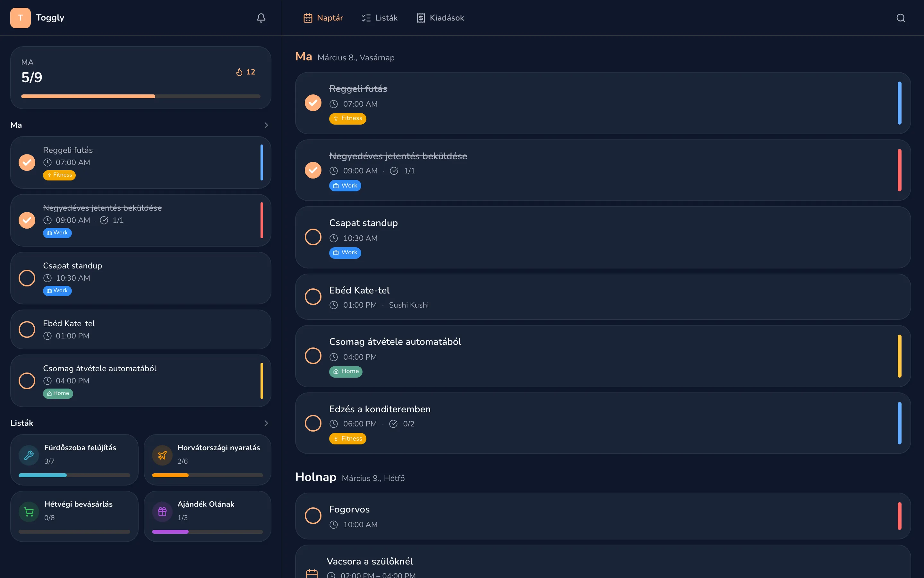This screenshot has width=924, height=578.
Task: Switch to the Naptár tab
Action: [323, 18]
